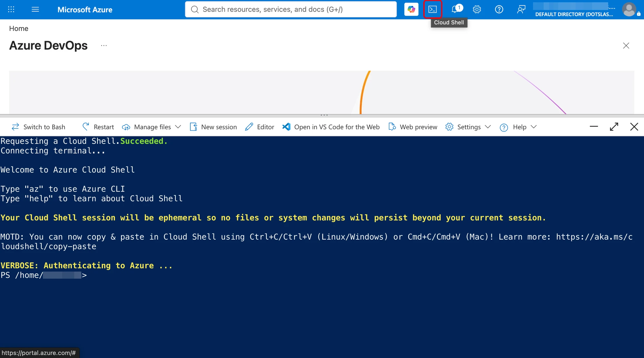Click the Cloud Shell icon in header

(x=432, y=9)
